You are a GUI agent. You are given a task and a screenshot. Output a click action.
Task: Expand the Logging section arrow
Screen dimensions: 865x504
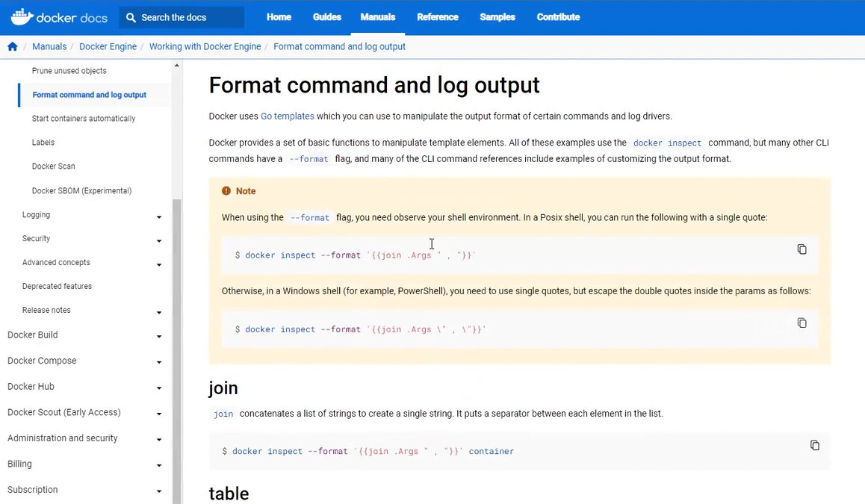159,217
